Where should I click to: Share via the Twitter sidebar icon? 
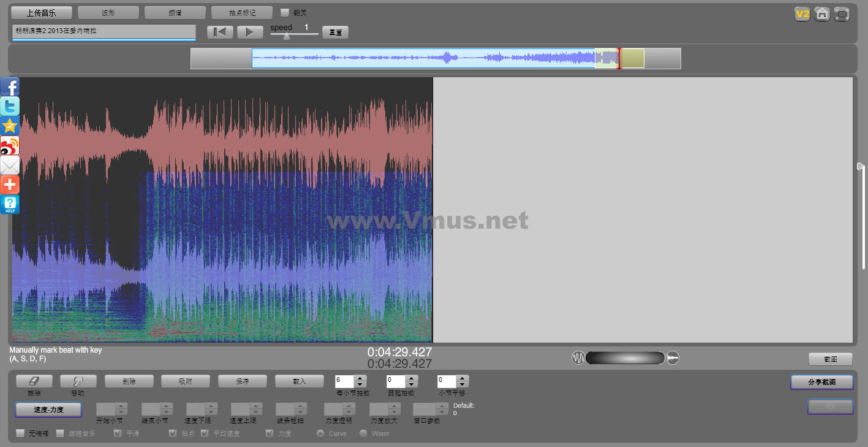point(10,106)
